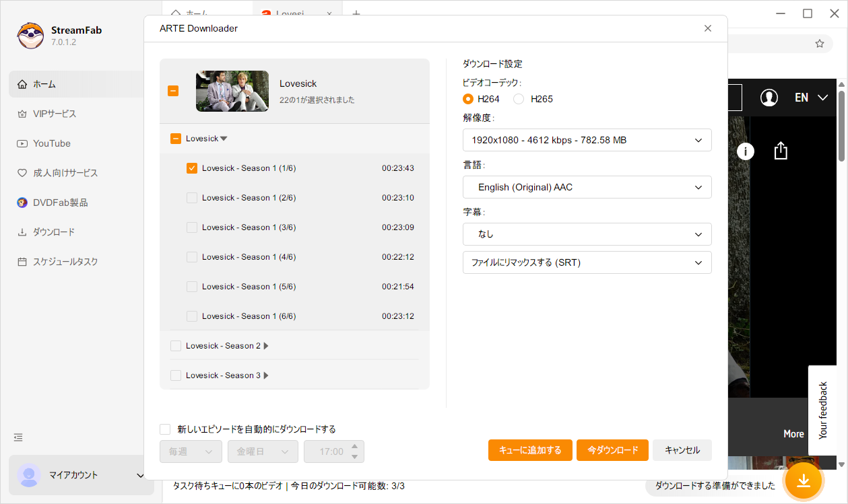The image size is (848, 504).
Task: Collapse the sidebar with the menu icon
Action: click(19, 437)
